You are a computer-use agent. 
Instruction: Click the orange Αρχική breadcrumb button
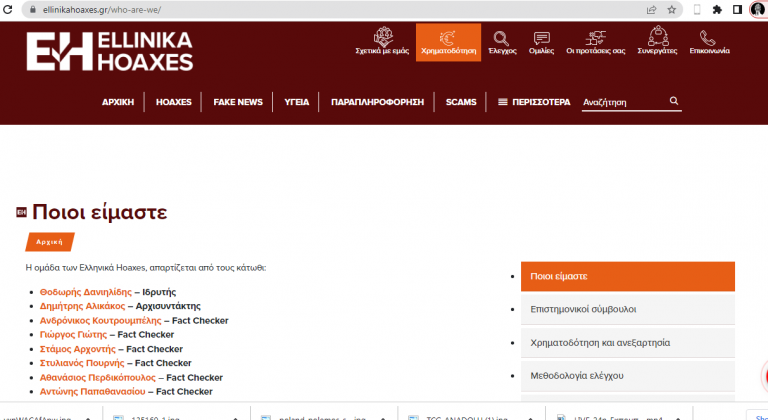pos(50,242)
